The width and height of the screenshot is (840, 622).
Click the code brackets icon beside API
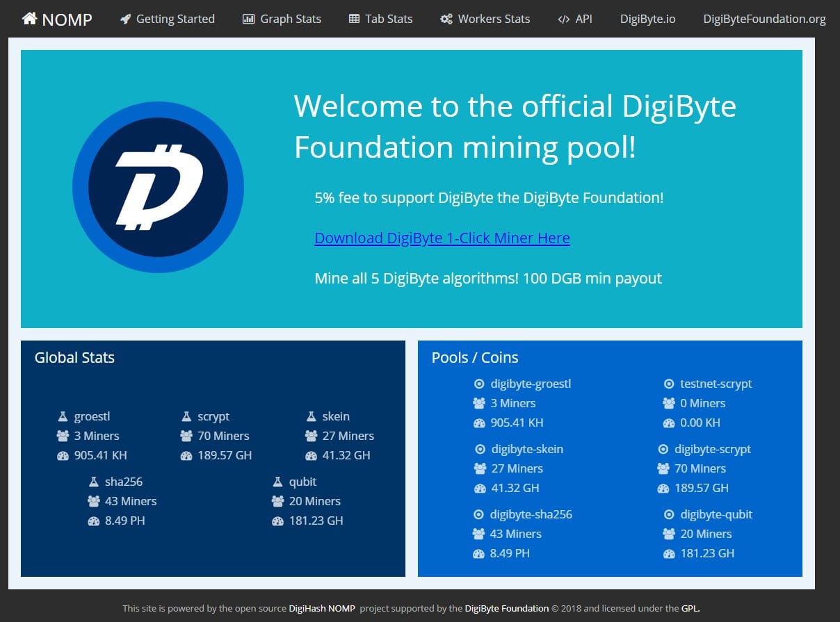(563, 19)
